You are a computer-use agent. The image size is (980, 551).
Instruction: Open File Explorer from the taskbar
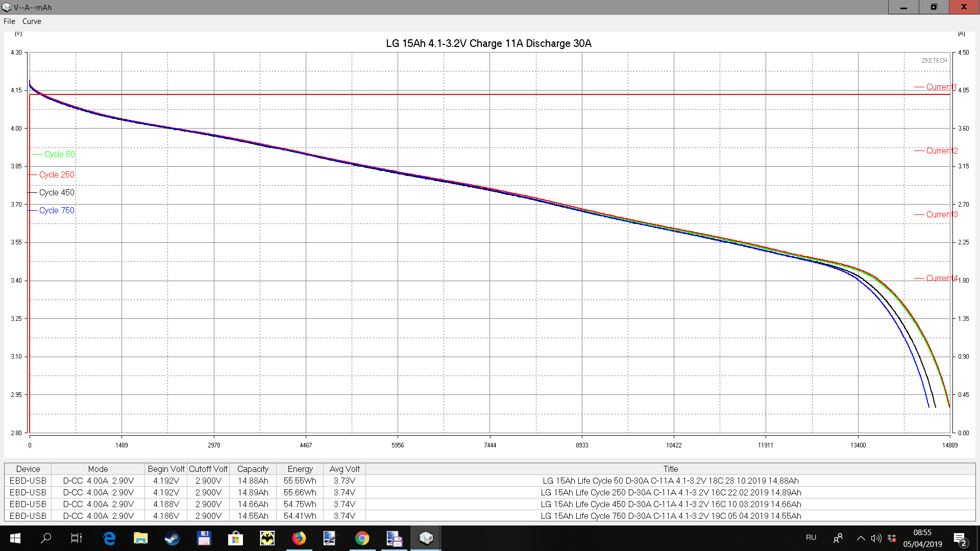[x=140, y=538]
